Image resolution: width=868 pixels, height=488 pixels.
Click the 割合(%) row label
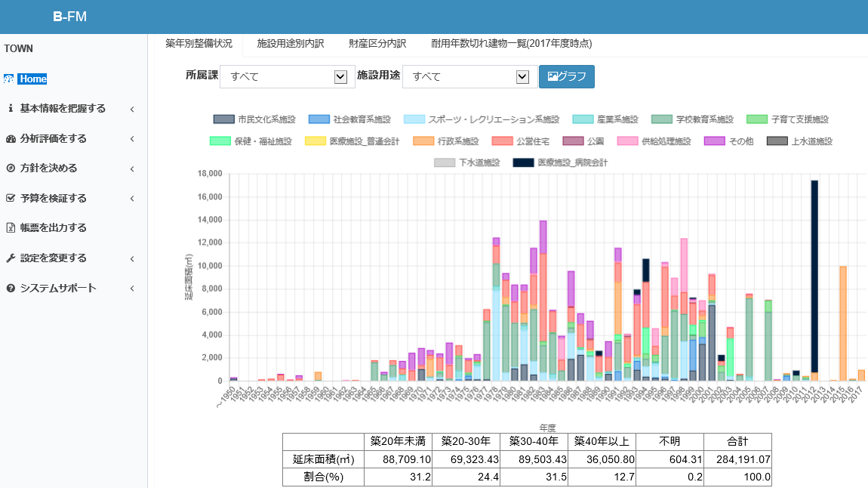pos(323,477)
